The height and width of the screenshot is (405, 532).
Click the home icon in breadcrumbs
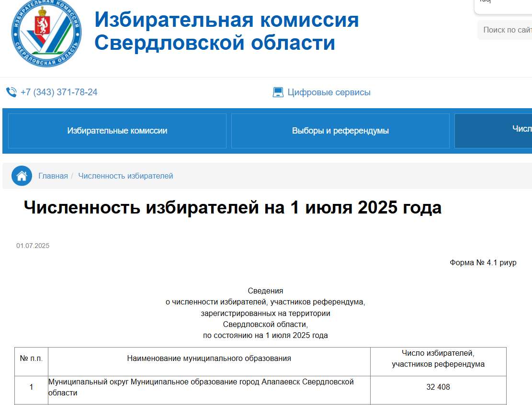point(22,176)
